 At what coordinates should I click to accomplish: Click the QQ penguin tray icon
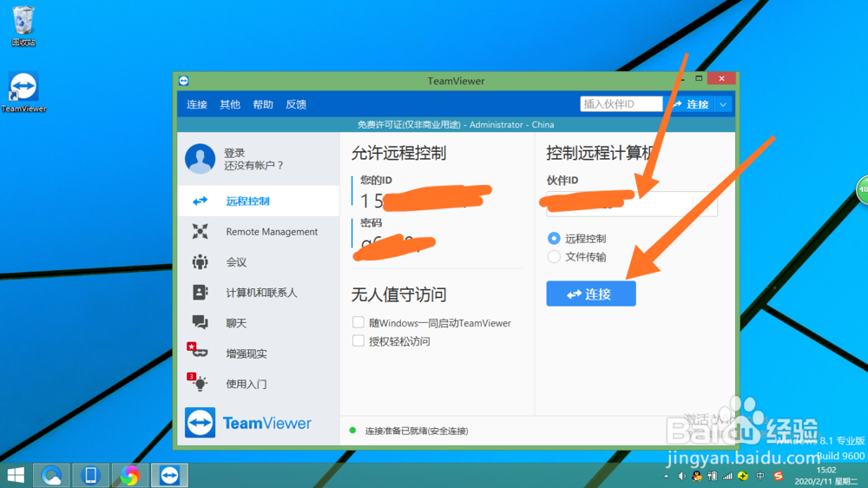pyautogui.click(x=697, y=476)
